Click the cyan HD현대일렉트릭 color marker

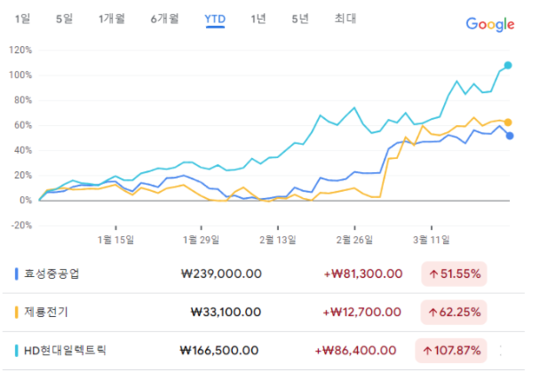point(16,350)
